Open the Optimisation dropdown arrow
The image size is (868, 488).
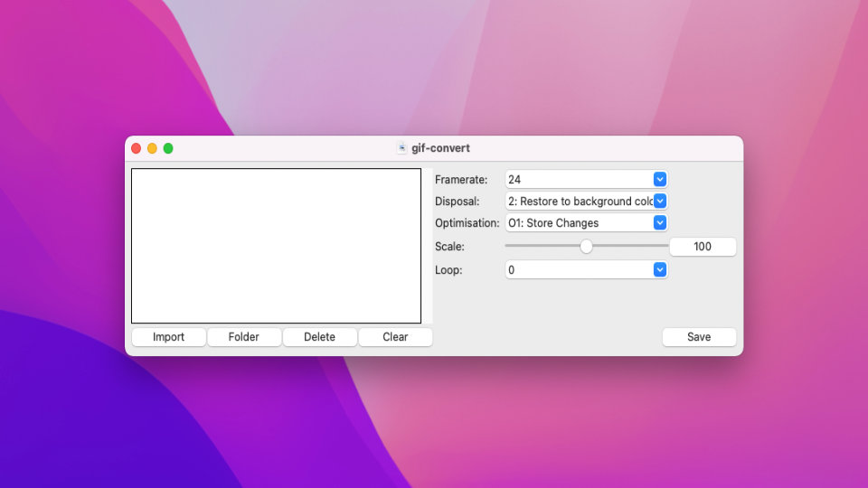point(660,223)
